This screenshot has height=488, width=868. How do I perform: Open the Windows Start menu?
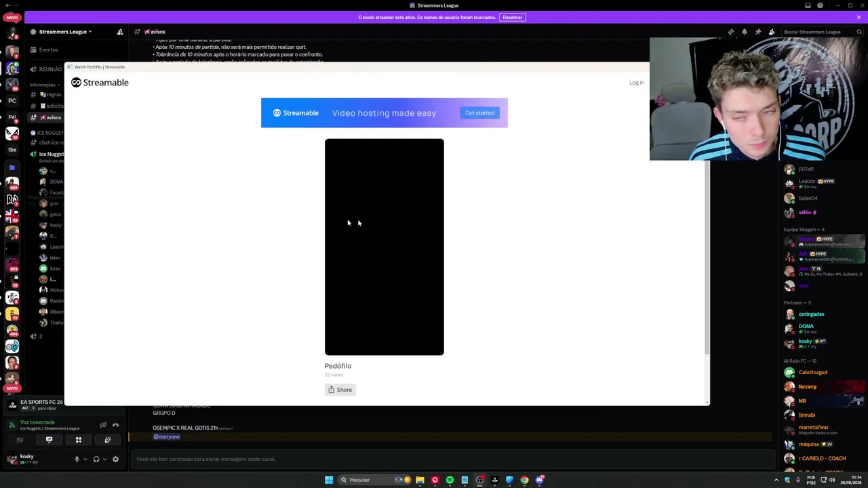click(329, 480)
